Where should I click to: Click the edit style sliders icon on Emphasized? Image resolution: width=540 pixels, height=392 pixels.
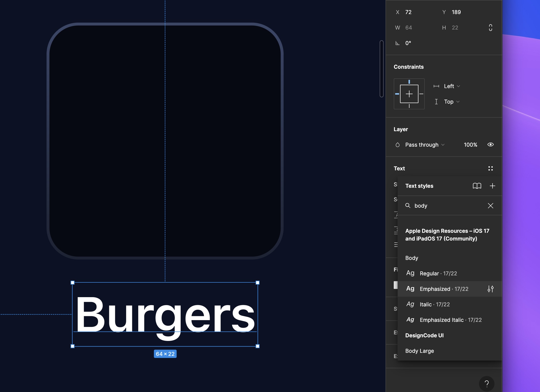tap(490, 289)
